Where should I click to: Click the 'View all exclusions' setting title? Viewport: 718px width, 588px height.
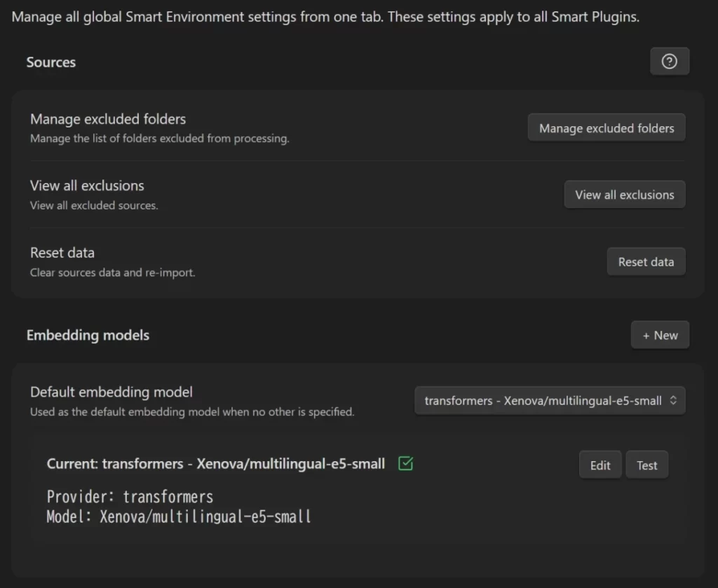click(x=87, y=186)
